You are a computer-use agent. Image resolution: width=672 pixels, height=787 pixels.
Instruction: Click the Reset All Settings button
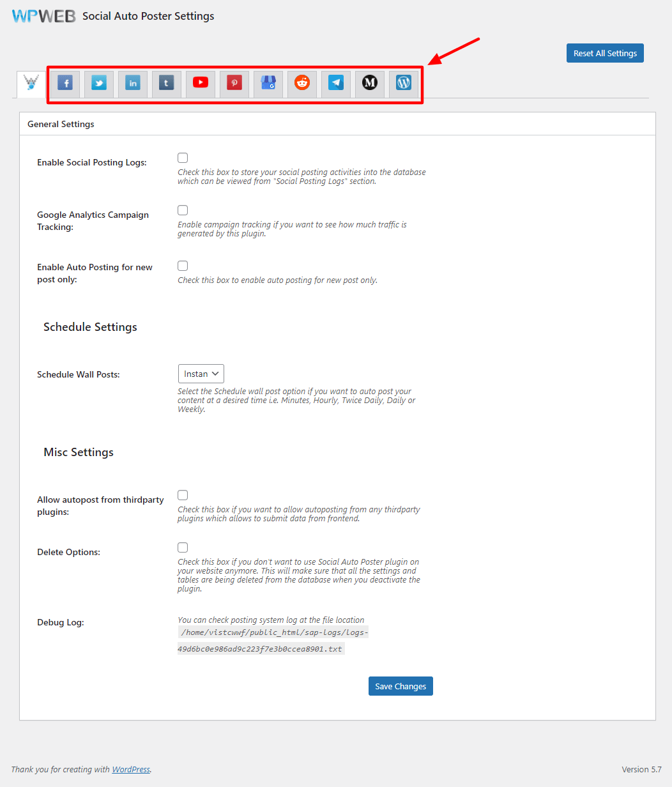tap(605, 53)
